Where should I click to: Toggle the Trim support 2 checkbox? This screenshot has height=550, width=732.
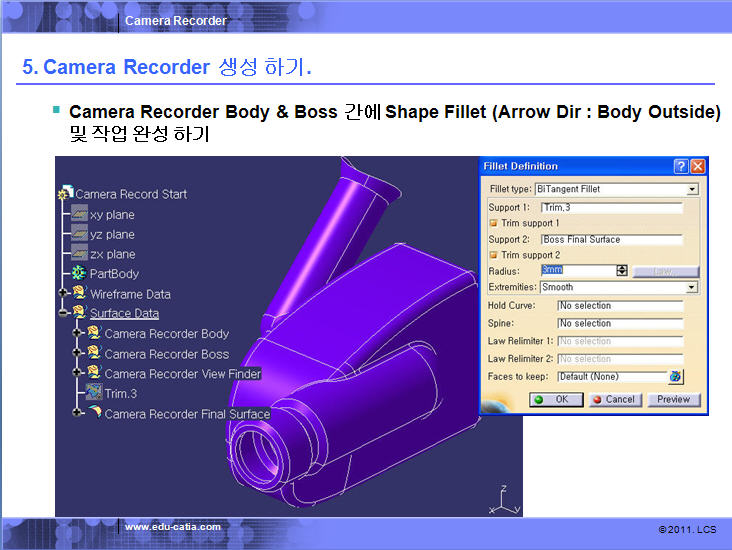493,255
